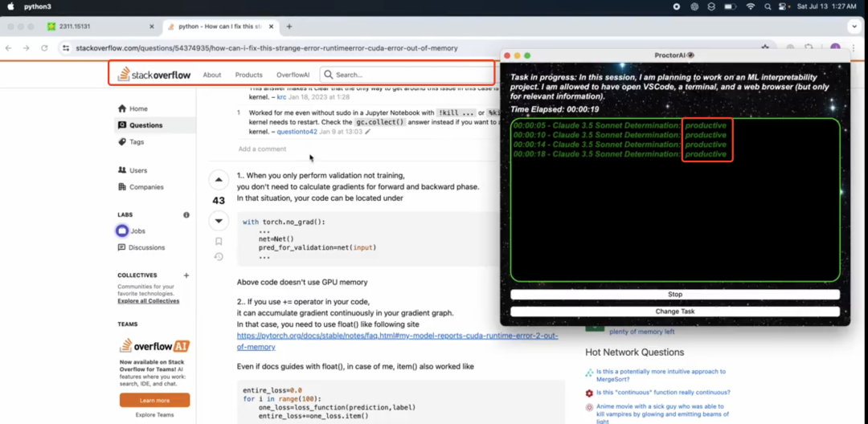Open the Wi-Fi menu

[750, 6]
